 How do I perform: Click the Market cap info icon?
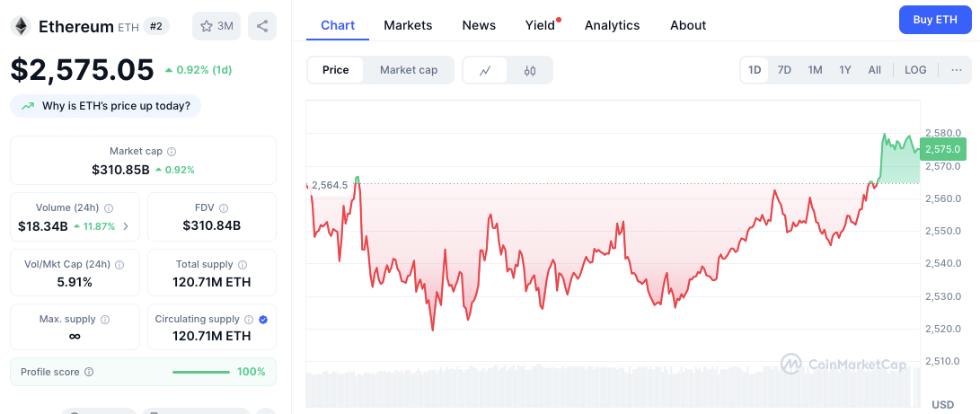pos(172,152)
